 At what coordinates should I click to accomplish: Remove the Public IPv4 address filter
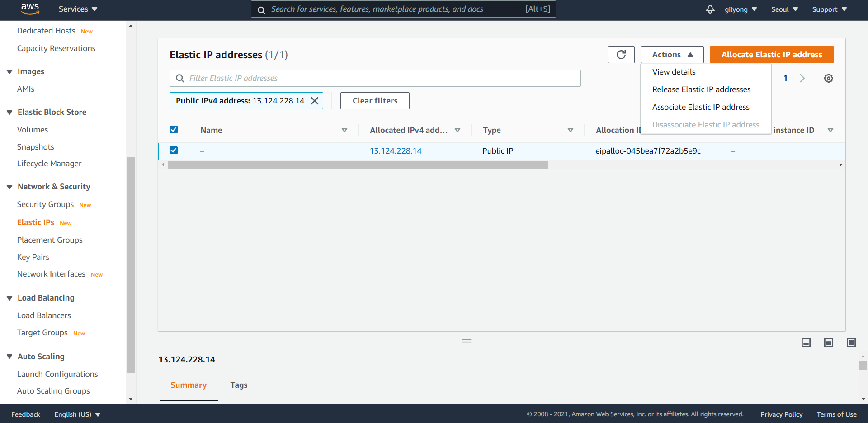tap(315, 101)
